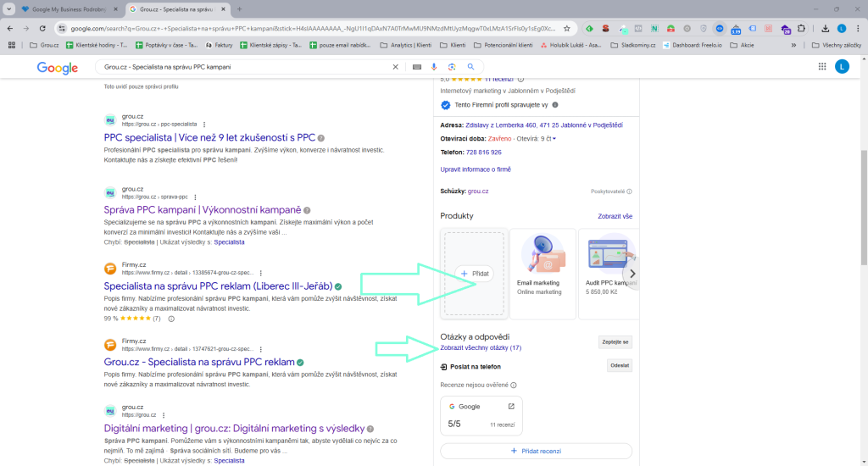Open Chrome three-dot menu
The width and height of the screenshot is (868, 466).
858,28
